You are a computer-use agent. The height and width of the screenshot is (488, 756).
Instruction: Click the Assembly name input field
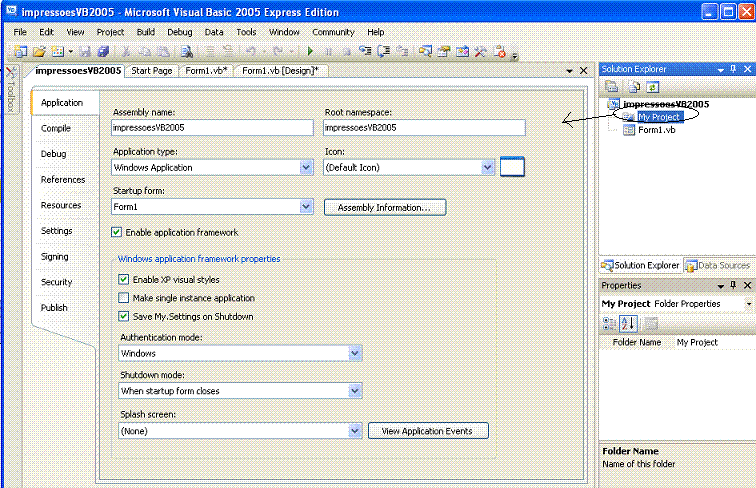coord(212,127)
